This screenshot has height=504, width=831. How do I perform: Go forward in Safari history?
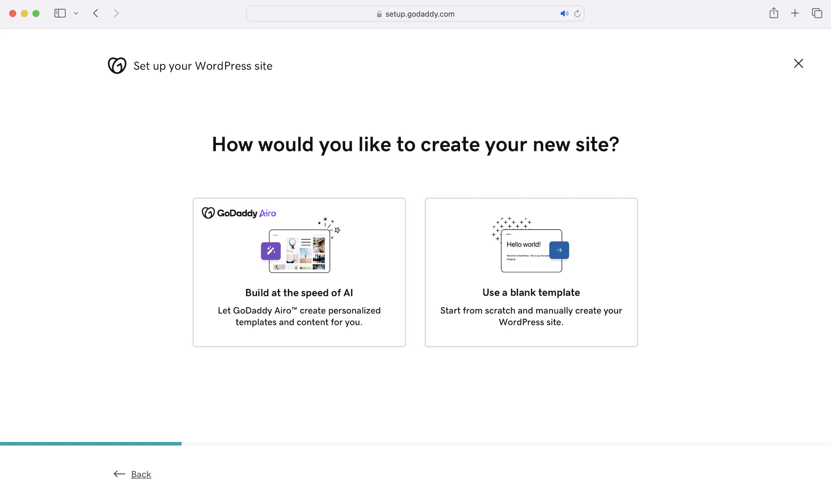pos(116,13)
